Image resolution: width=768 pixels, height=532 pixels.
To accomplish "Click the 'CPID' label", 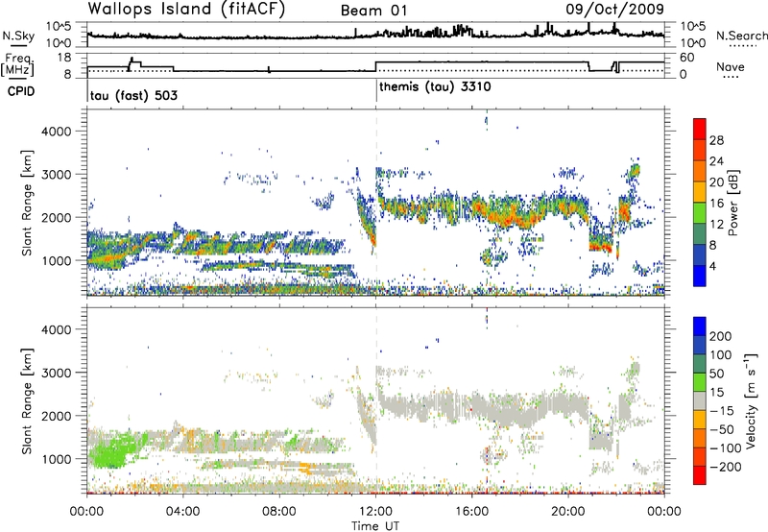I will pos(20,91).
